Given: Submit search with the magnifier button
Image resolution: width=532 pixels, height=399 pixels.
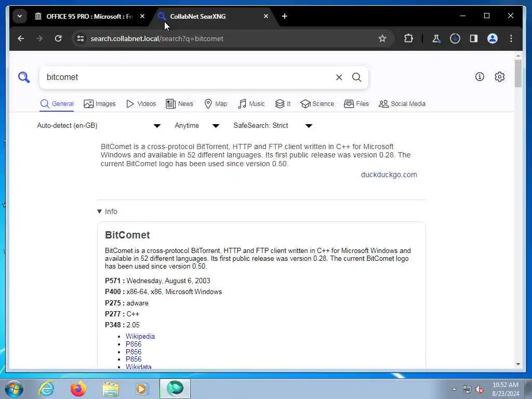Looking at the screenshot, I should point(356,77).
